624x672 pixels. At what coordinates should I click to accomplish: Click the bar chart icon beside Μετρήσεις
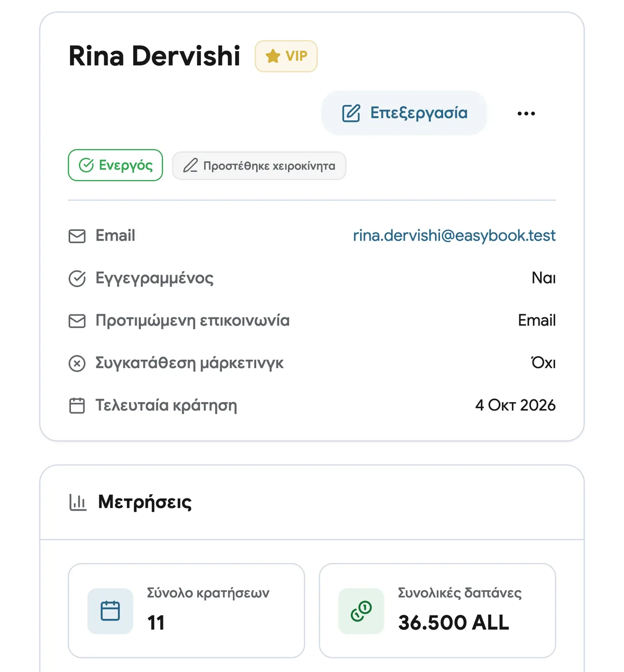pyautogui.click(x=78, y=502)
